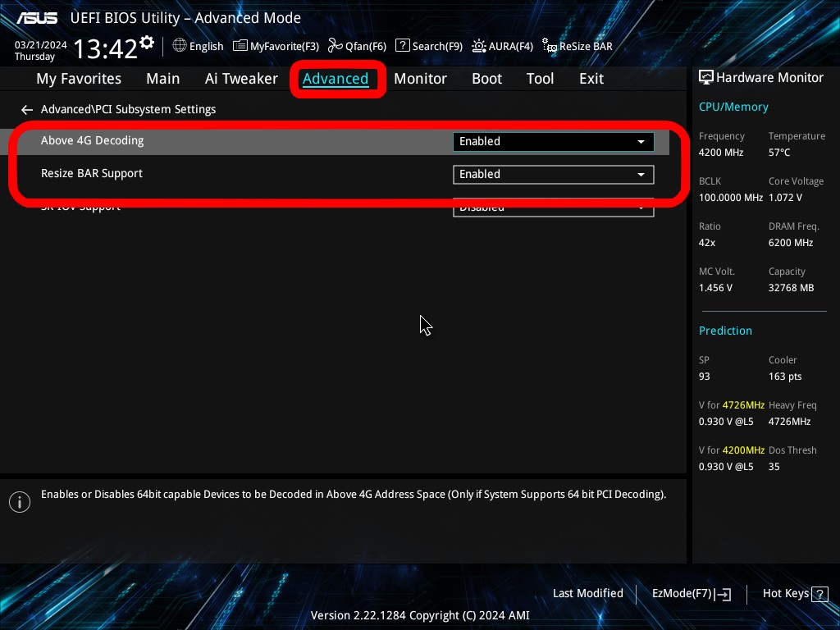
Task: Go to the Exit tab
Action: coord(591,79)
